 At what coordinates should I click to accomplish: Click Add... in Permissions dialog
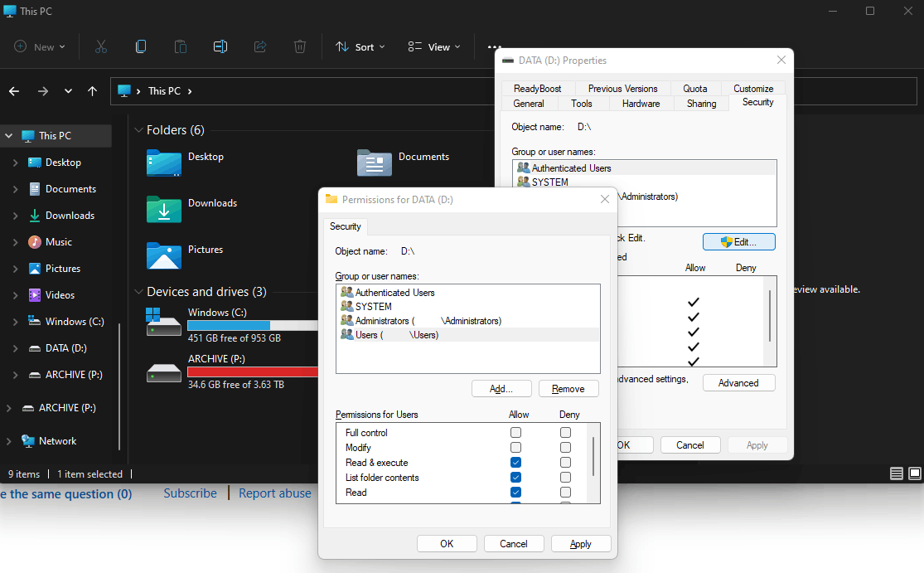coord(501,388)
